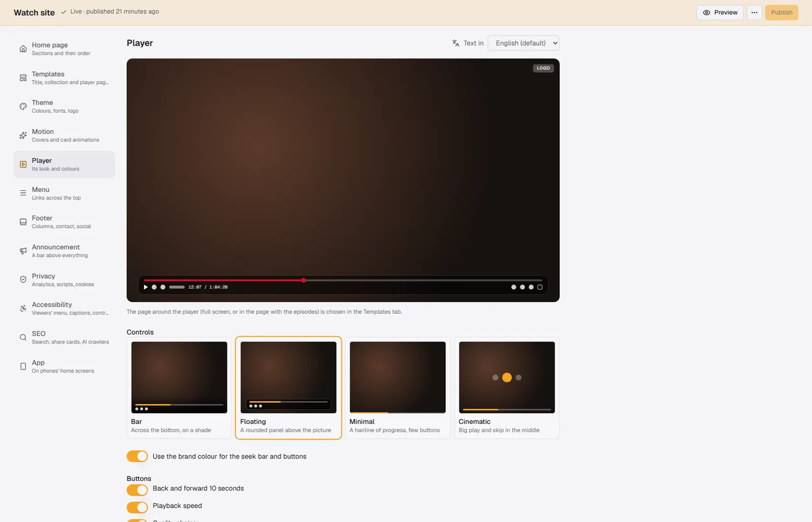812x522 pixels.
Task: Click the LOGO badge in player preview
Action: pos(543,68)
